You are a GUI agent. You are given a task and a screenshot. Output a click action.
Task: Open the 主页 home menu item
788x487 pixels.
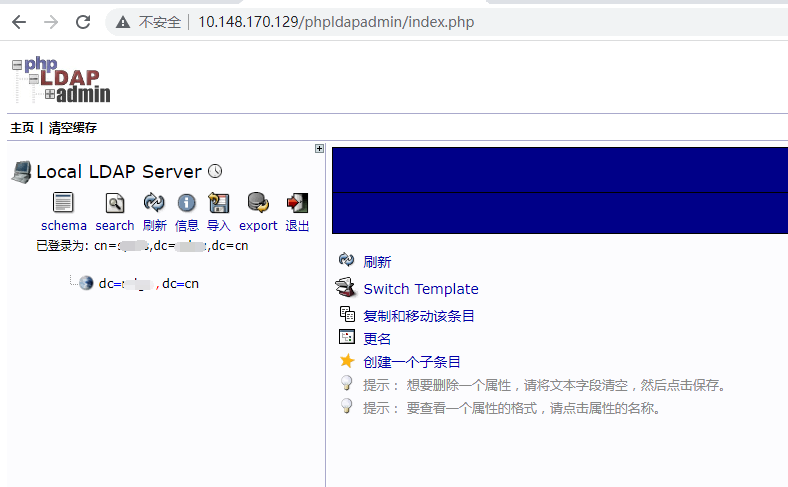point(22,128)
